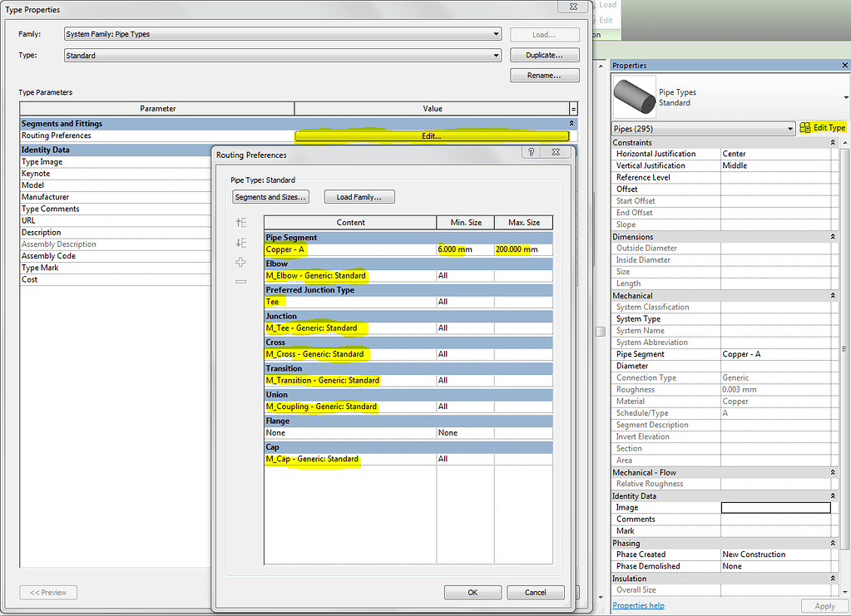Open the Family dropdown showing Pipe Types
Image resolution: width=851 pixels, height=616 pixels.
(x=496, y=34)
